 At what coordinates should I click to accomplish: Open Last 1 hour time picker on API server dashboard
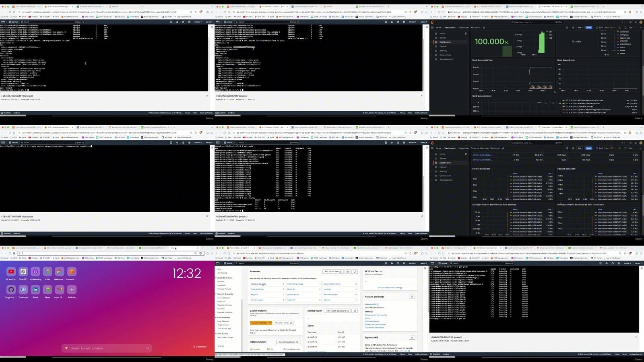pos(606,27)
